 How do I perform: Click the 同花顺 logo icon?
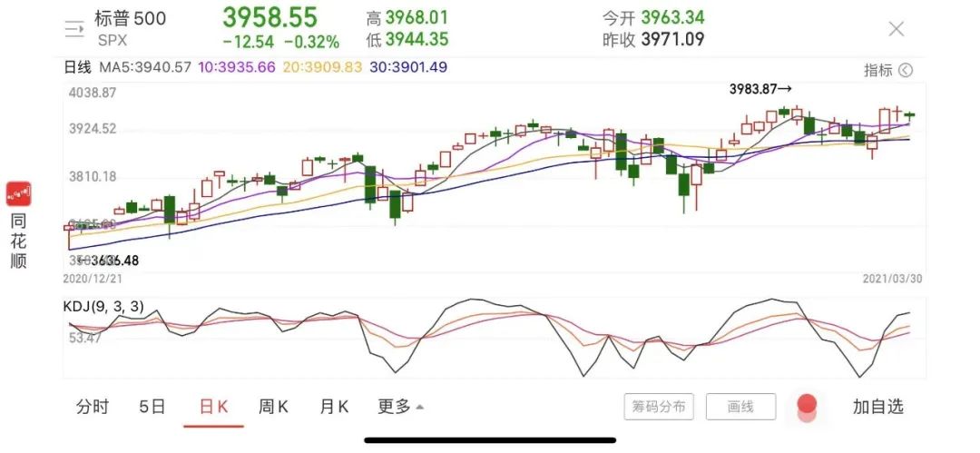click(x=19, y=193)
